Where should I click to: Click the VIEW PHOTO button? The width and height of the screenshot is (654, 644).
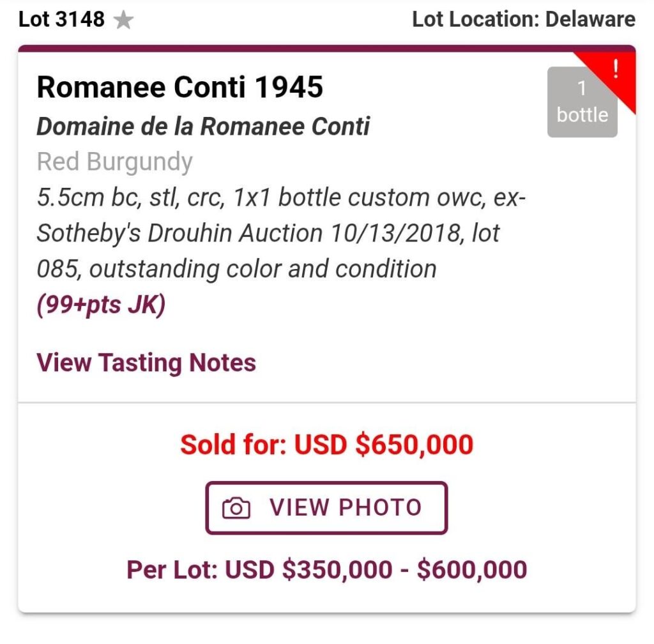[x=326, y=508]
